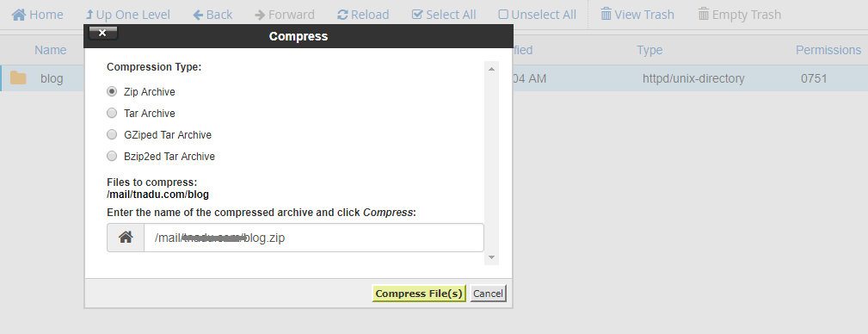Viewport: 868px width, 334px height.
Task: Open View Trash from toolbar
Action: point(637,15)
